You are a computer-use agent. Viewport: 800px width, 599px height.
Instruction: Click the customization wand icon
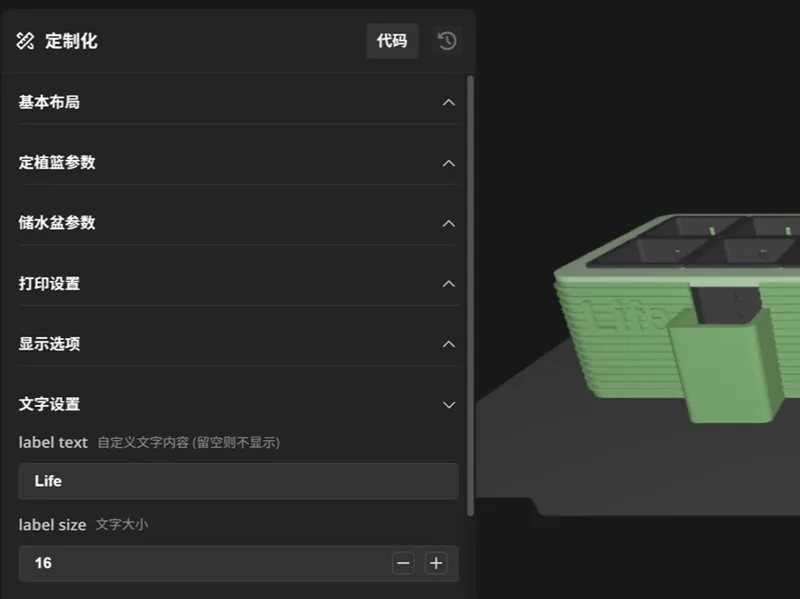click(25, 41)
